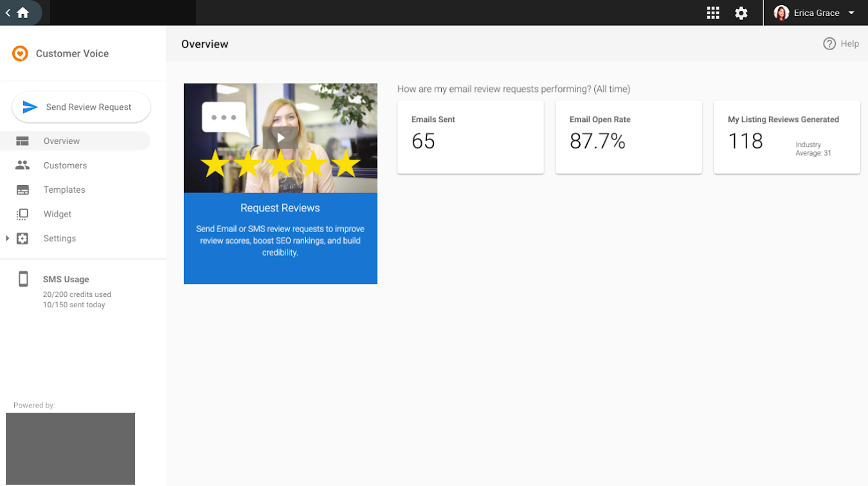Screen dimensions: 868x486
Task: Click the '10/150 sent today' text
Action: [x=74, y=305]
